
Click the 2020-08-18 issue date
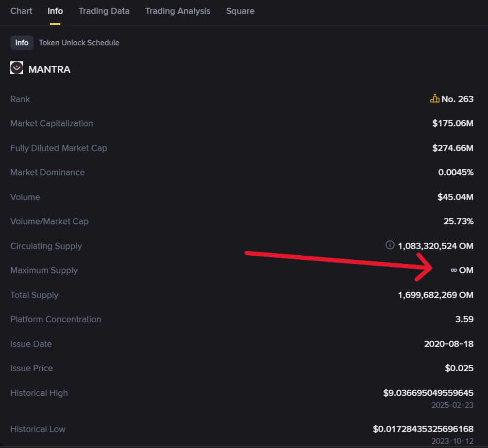tap(448, 344)
